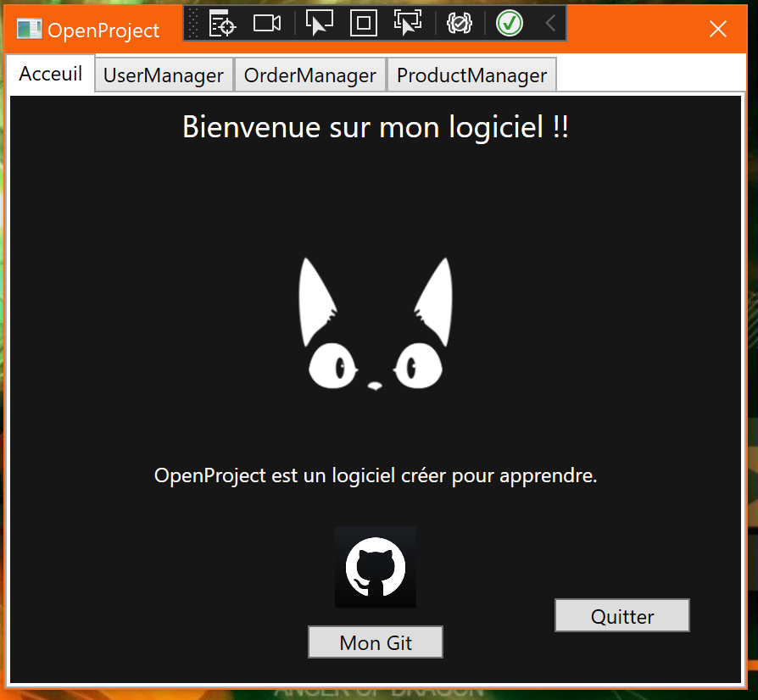
Task: Select the cursor-with-region capture tool
Action: 408,23
